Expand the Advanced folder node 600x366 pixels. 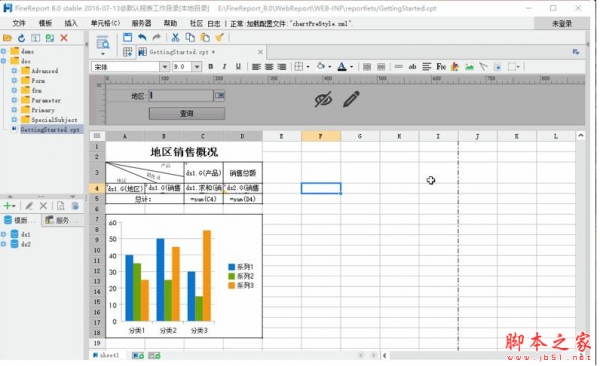14,70
